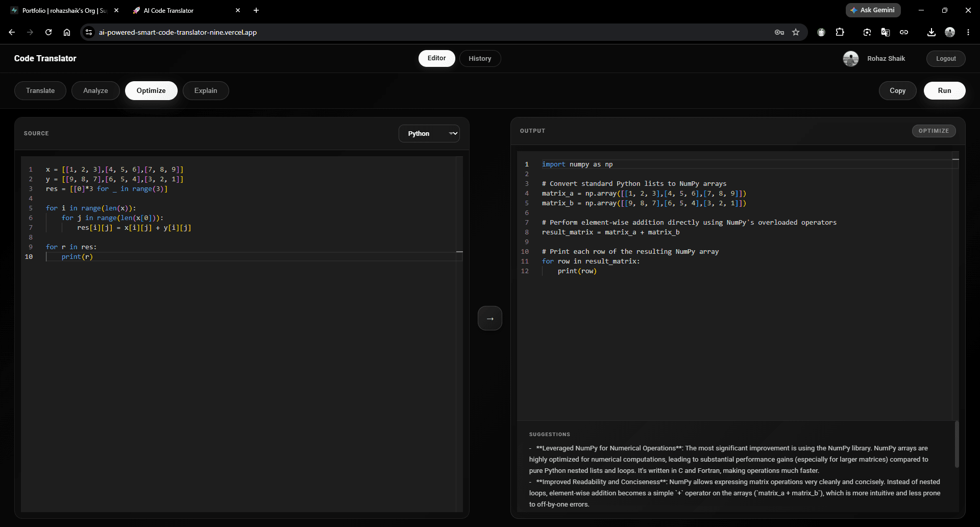Open a new browser tab

[256, 10]
